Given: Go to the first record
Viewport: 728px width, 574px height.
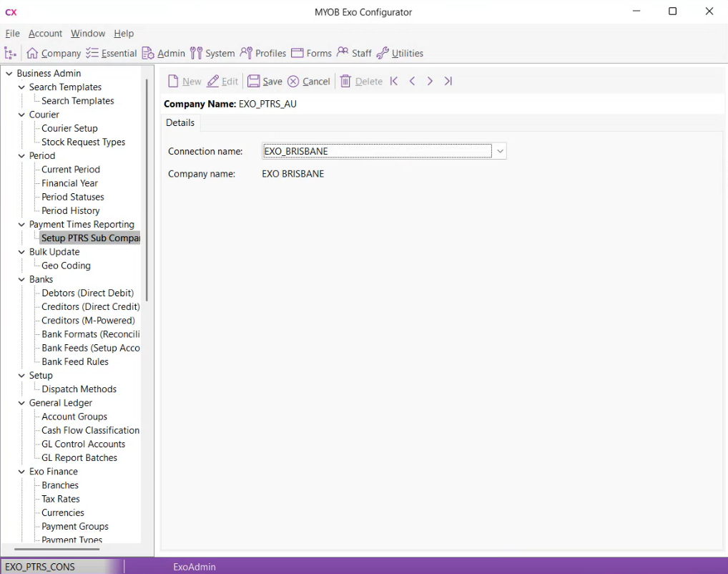Looking at the screenshot, I should click(x=394, y=82).
